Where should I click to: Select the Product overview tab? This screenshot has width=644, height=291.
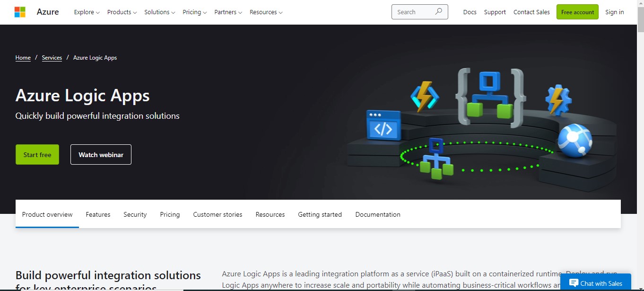coord(47,214)
